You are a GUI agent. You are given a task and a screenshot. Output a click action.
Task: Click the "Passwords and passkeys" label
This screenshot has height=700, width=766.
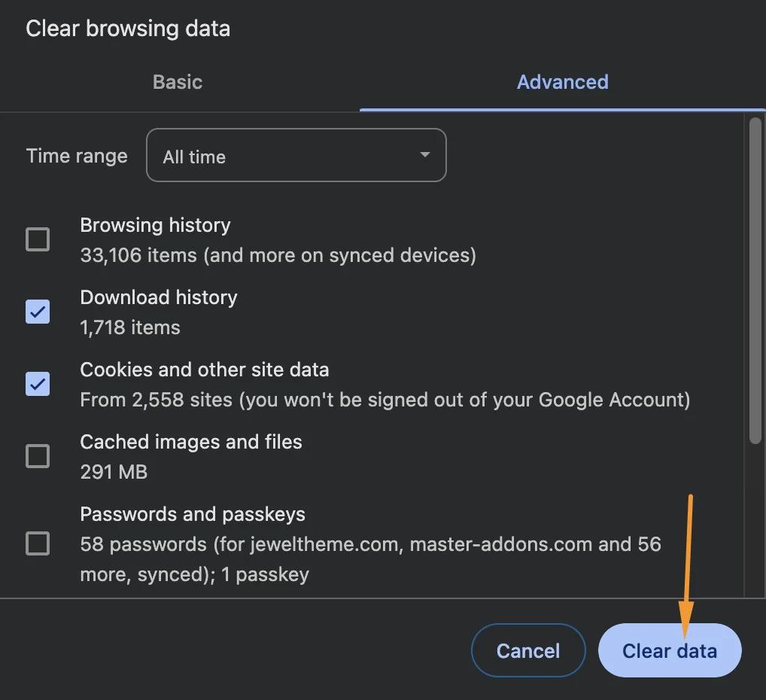[193, 515]
